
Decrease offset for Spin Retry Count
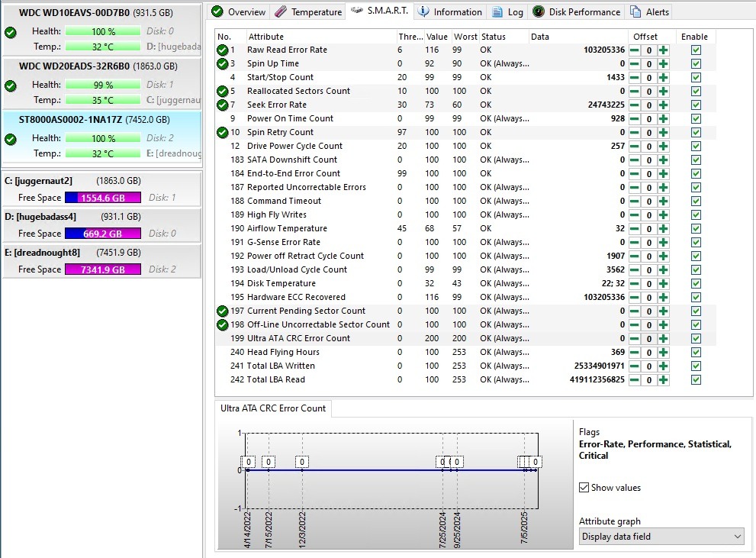coord(635,133)
